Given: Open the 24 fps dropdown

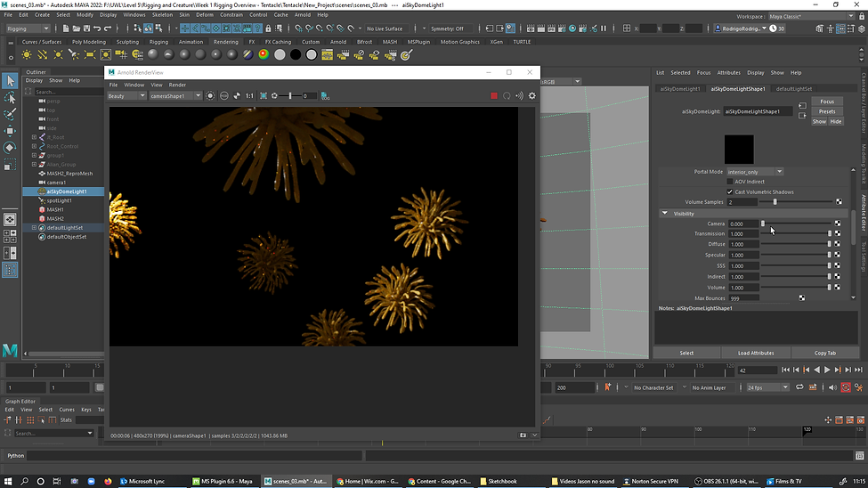Looking at the screenshot, I should pos(767,387).
